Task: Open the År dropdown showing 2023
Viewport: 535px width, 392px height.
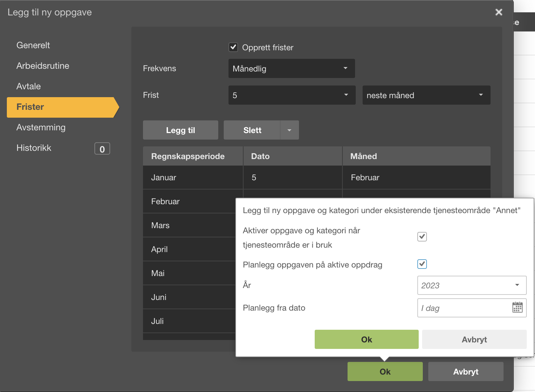Action: [x=472, y=285]
